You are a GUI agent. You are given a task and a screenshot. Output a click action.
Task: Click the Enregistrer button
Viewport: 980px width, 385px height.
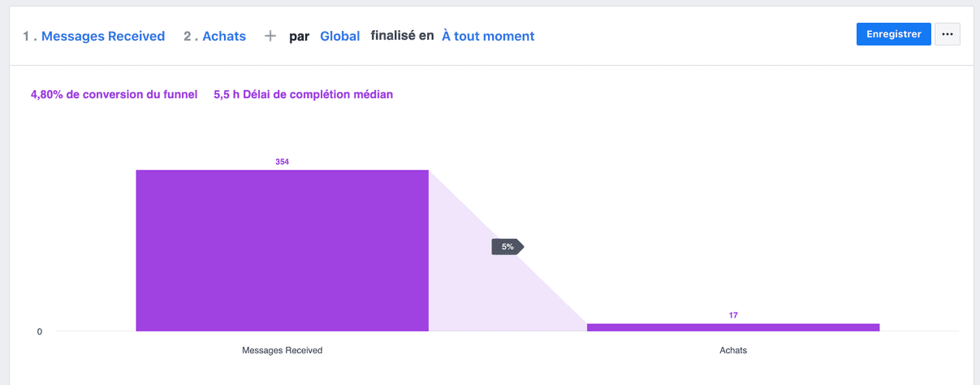point(893,34)
